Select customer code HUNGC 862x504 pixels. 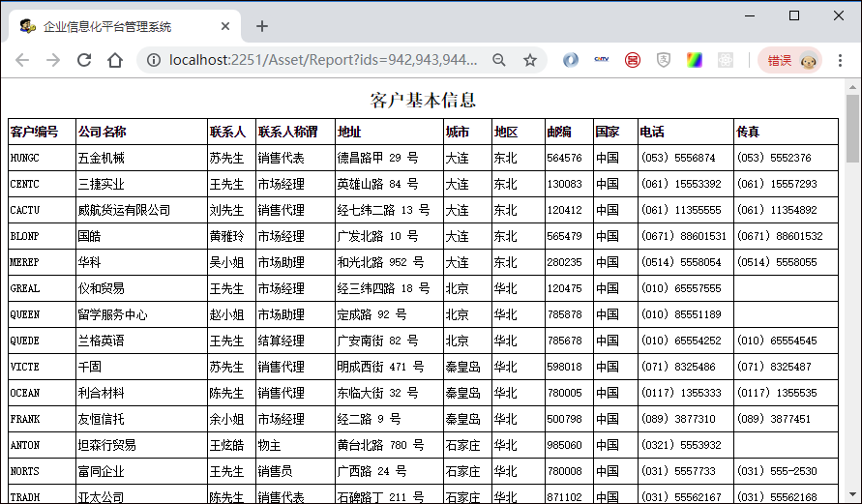[25, 158]
